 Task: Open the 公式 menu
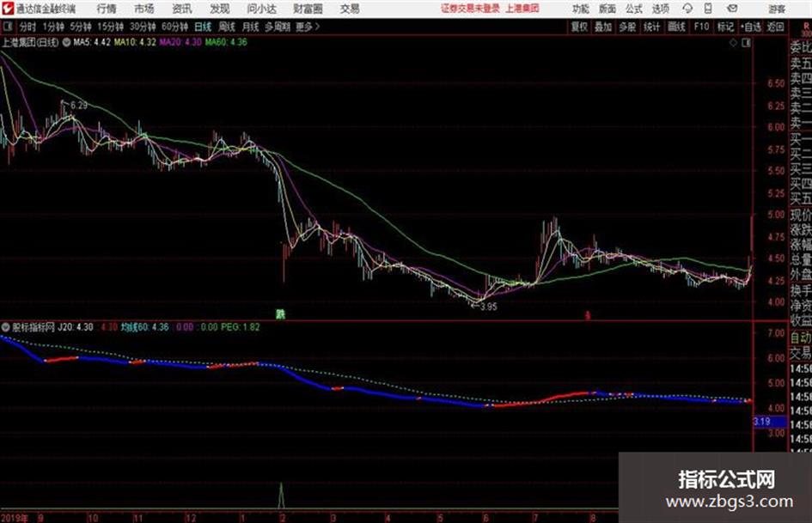633,9
